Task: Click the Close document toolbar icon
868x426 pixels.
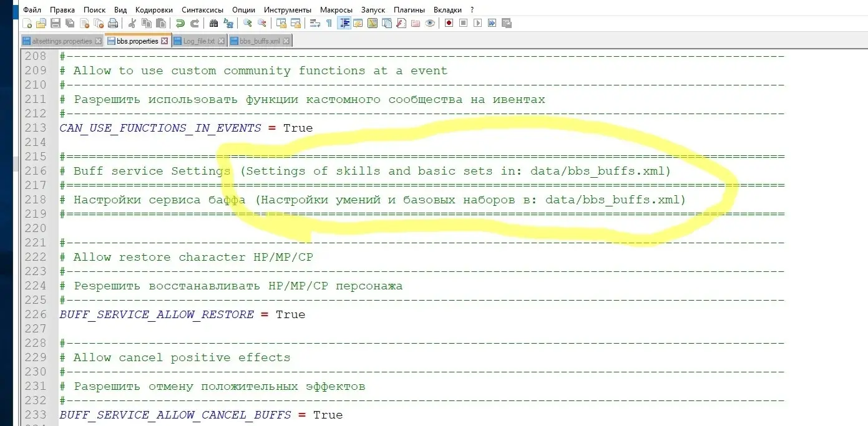Action: [x=84, y=23]
